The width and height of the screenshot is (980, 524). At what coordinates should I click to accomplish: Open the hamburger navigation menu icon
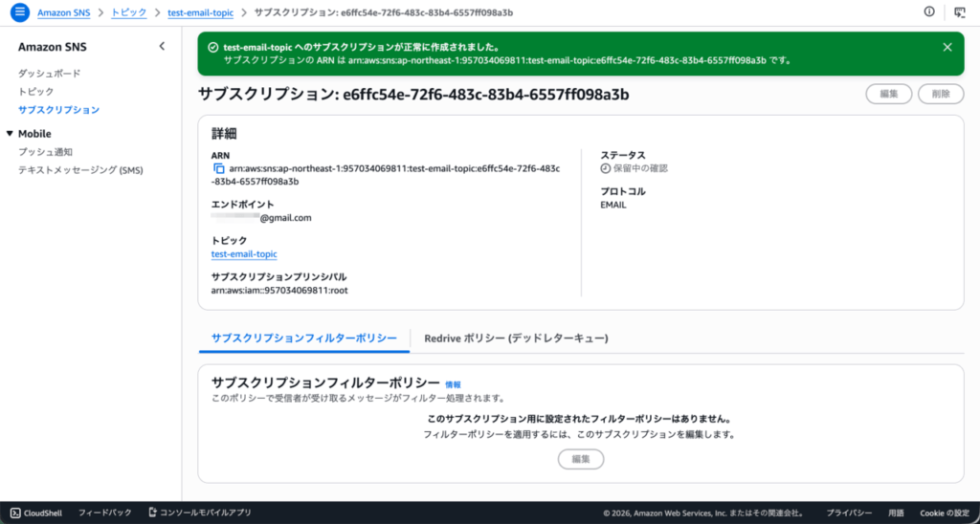(x=20, y=12)
